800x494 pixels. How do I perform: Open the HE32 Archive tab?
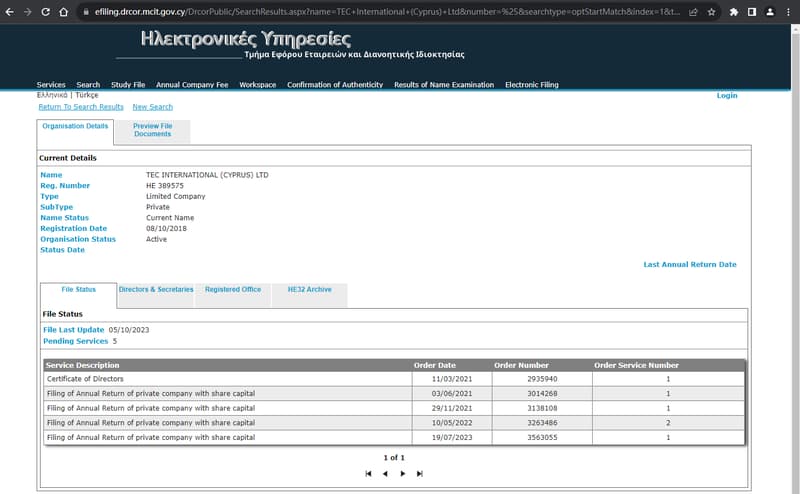coord(309,290)
